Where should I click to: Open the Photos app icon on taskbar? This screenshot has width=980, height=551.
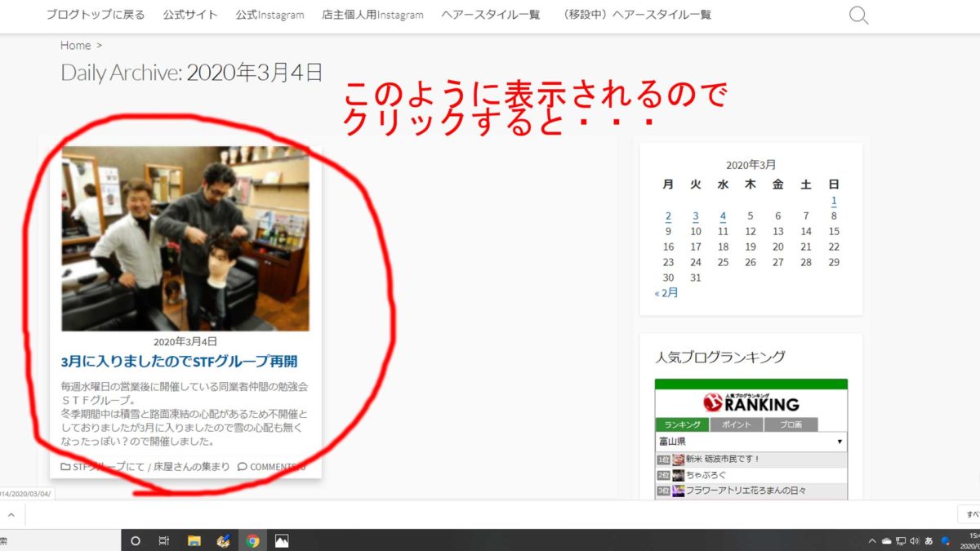pyautogui.click(x=282, y=540)
